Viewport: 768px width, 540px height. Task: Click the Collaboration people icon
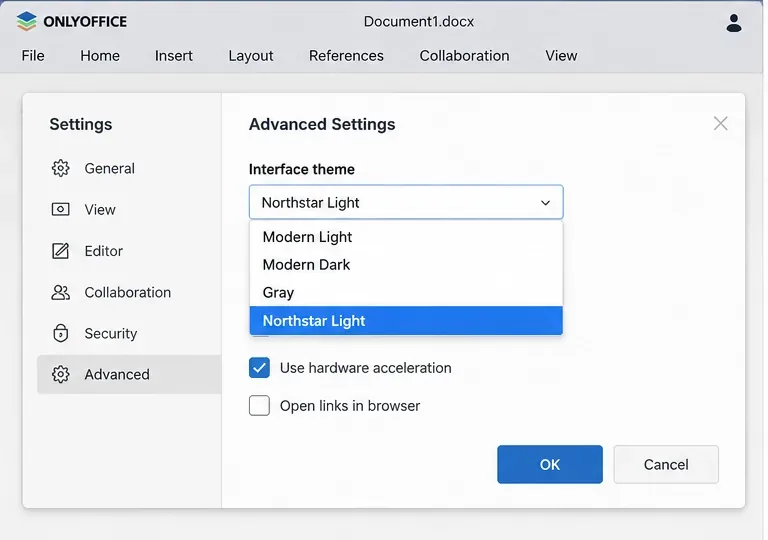(61, 293)
